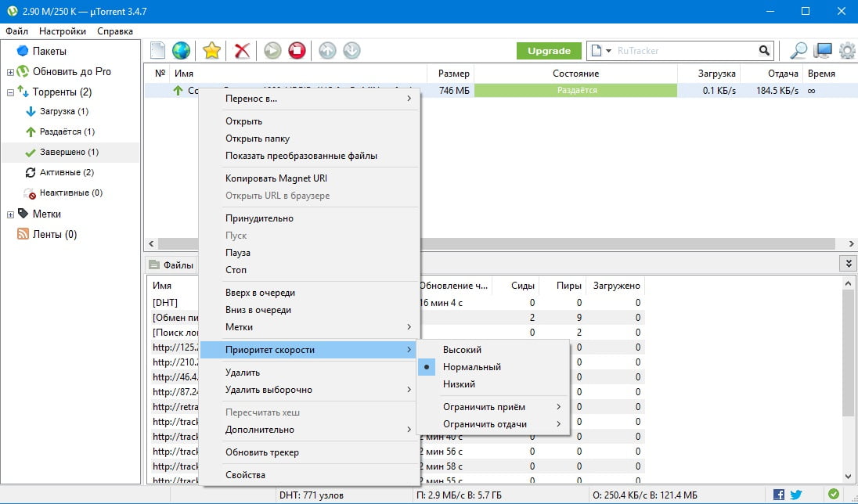
Task: Select the Высокий speed priority option
Action: tap(462, 350)
